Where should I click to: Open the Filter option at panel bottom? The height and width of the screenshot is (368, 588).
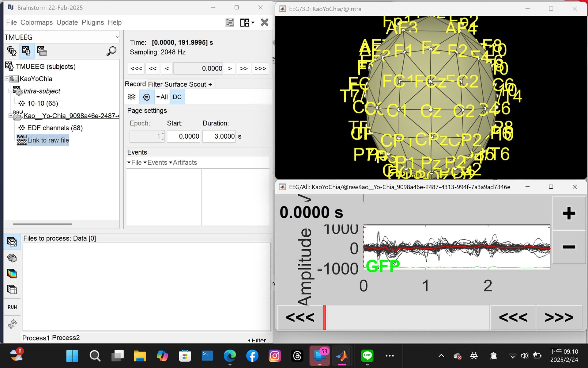(257, 340)
